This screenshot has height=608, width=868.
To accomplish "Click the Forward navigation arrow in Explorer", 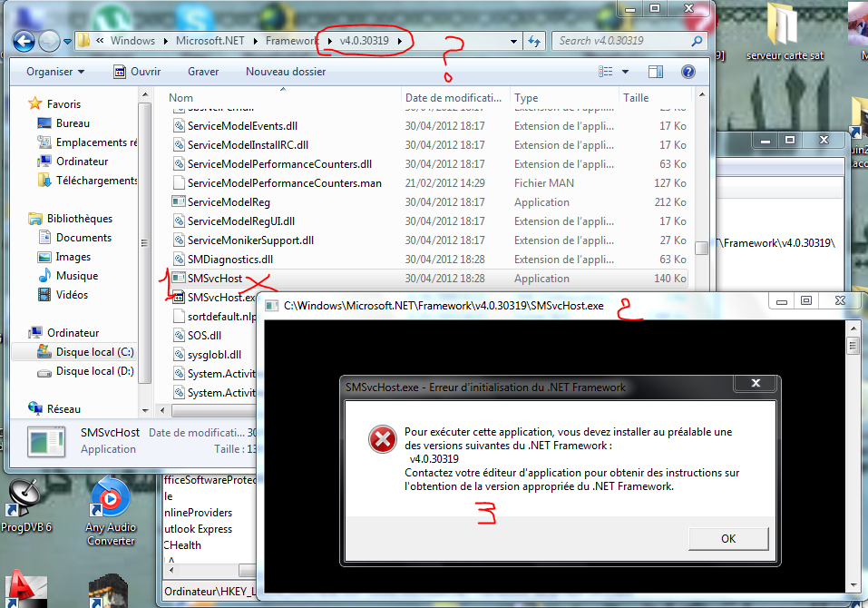I will [x=49, y=41].
